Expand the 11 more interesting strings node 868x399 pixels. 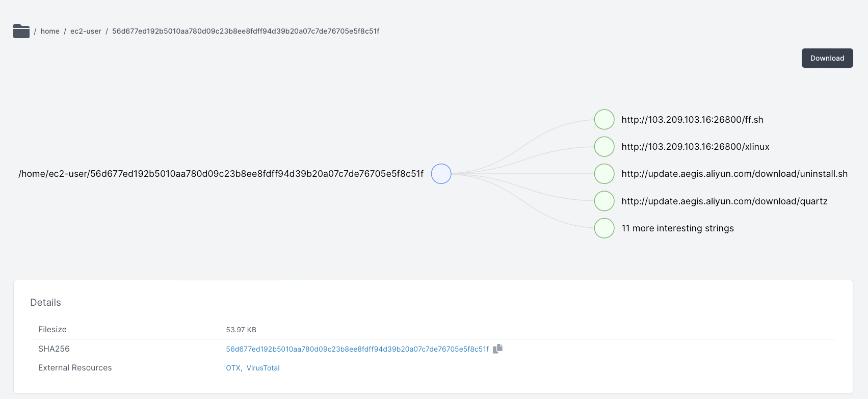(604, 228)
